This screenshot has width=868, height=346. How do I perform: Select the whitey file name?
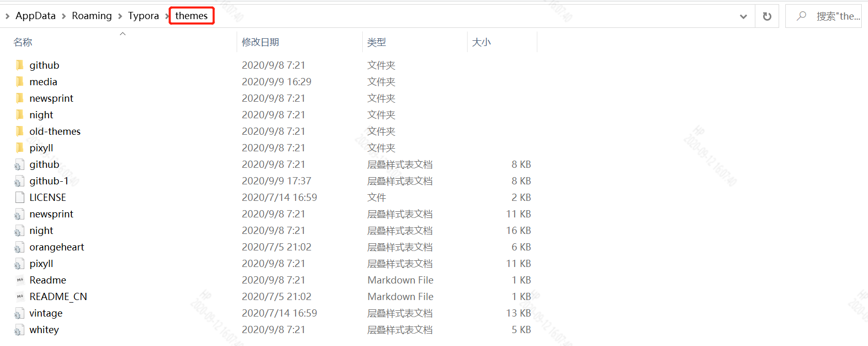(44, 329)
